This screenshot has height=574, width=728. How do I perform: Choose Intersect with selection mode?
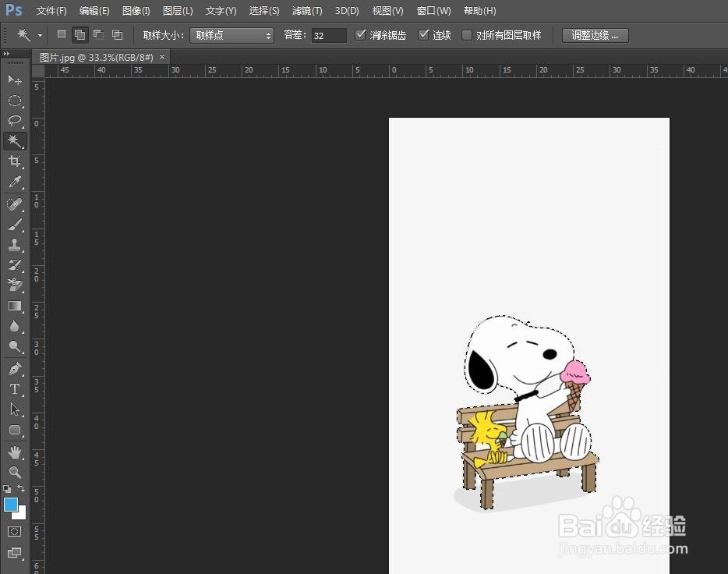[118, 34]
